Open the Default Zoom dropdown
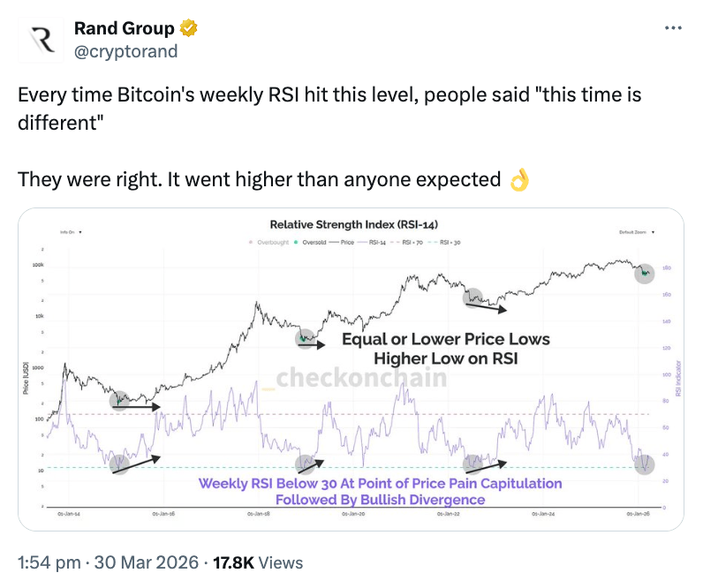The image size is (703, 588). point(638,231)
